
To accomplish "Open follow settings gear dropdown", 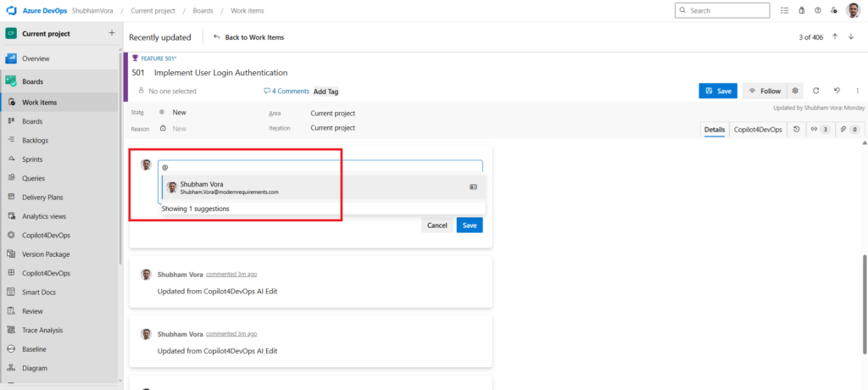I will coord(795,91).
